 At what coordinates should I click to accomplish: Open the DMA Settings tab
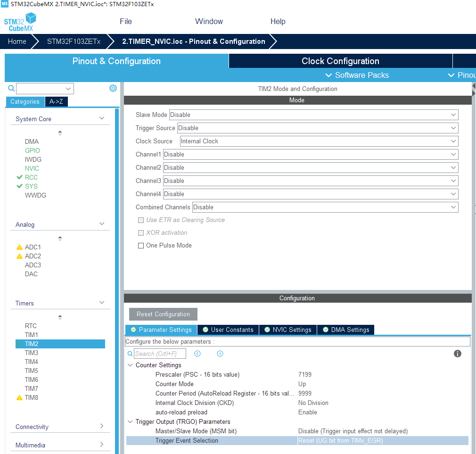coord(346,330)
